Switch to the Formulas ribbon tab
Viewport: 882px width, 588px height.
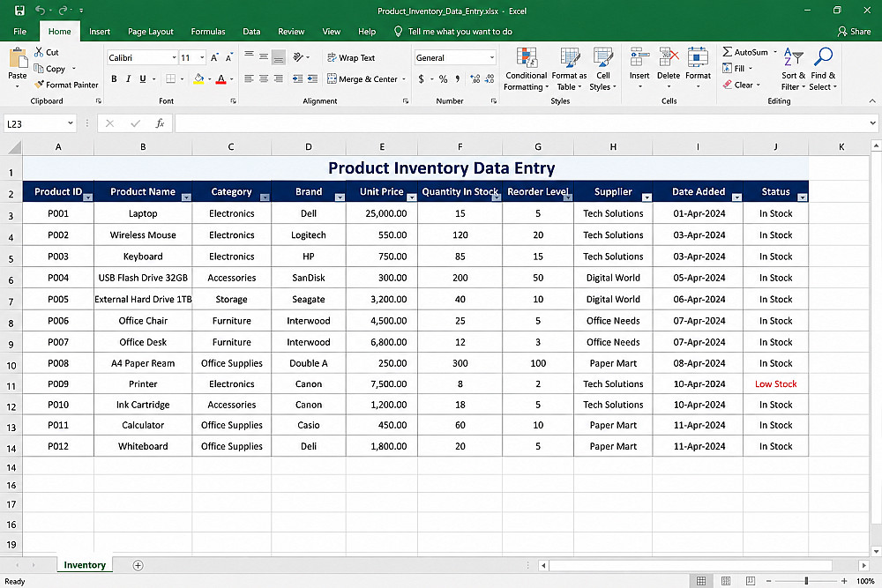(208, 32)
